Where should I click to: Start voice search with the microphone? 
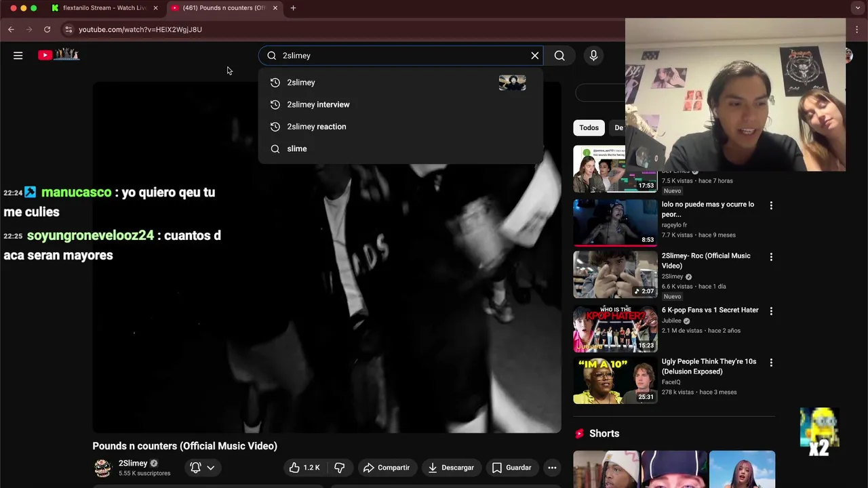593,56
